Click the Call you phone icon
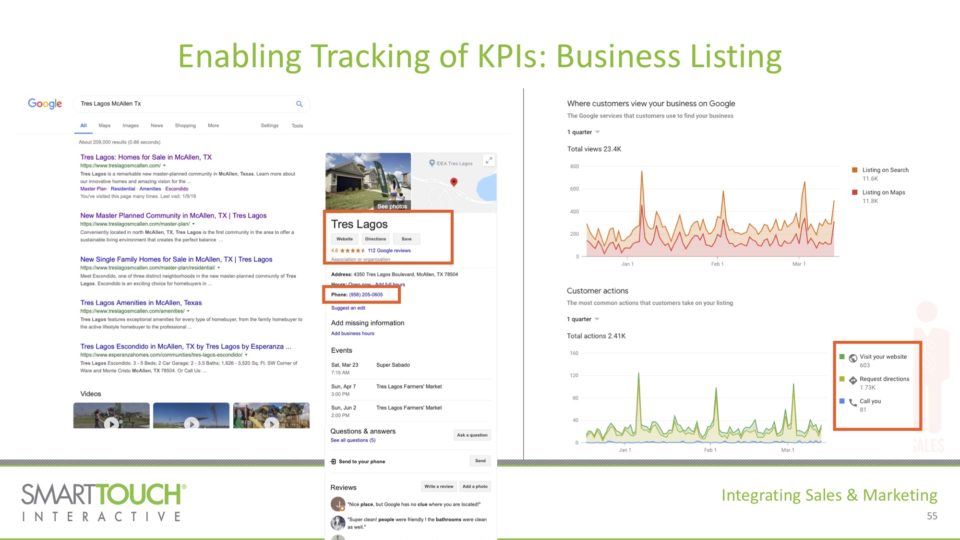 [853, 402]
